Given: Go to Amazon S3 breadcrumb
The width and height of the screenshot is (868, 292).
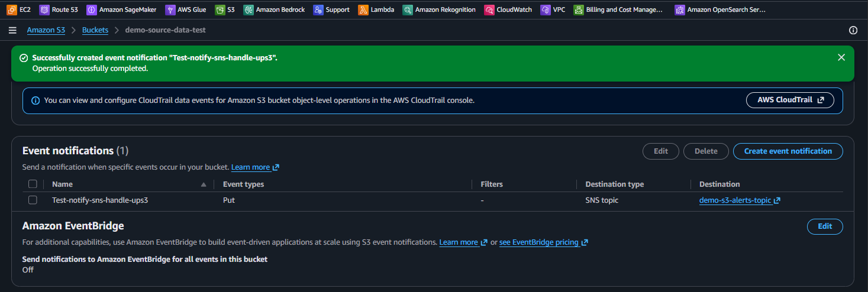Looking at the screenshot, I should tap(46, 30).
